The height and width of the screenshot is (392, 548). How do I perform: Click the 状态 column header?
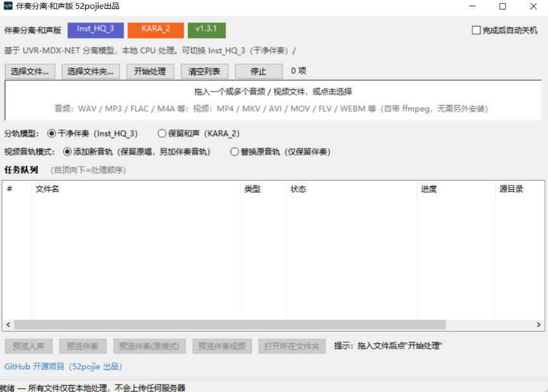[x=351, y=189]
